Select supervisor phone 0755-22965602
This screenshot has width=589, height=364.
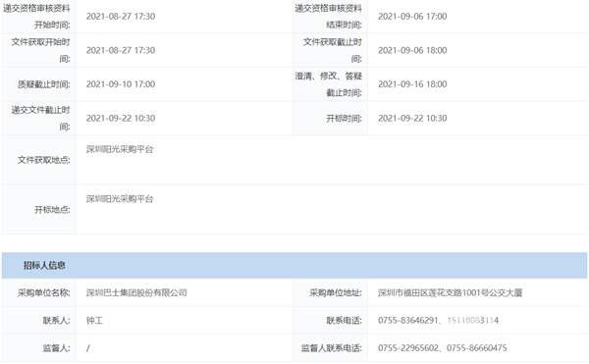pyautogui.click(x=408, y=348)
